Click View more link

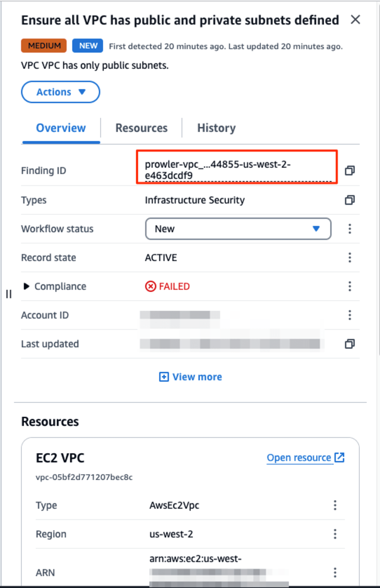pos(197,377)
